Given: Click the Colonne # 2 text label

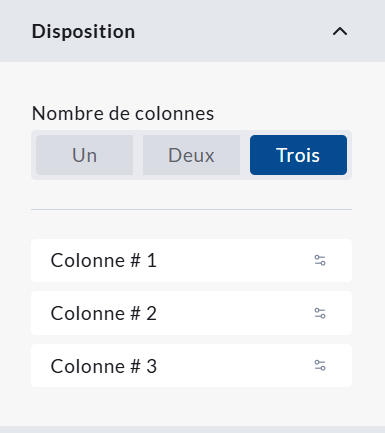Looking at the screenshot, I should click(x=104, y=313).
